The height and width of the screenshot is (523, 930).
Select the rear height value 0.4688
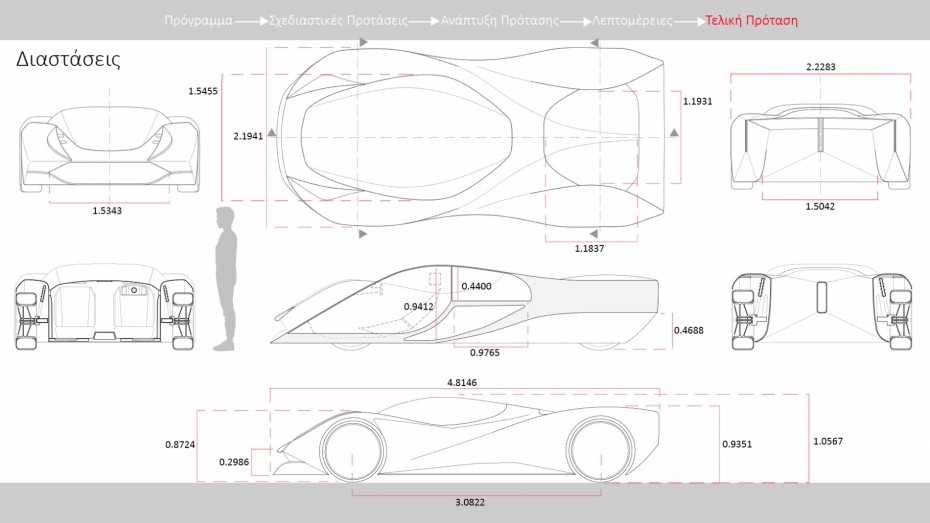(x=689, y=330)
